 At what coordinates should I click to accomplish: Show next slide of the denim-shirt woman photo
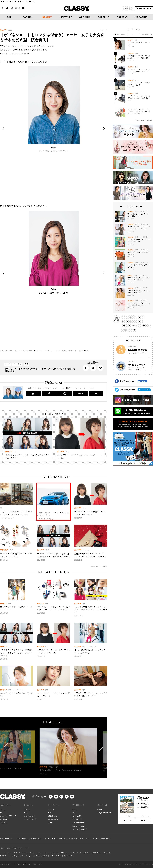104,128
